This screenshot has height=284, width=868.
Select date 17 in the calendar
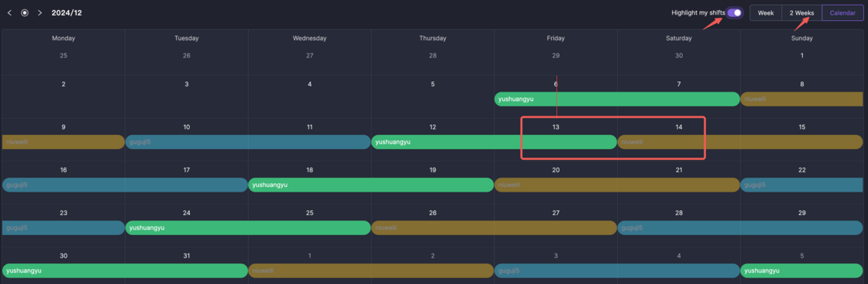click(x=187, y=170)
